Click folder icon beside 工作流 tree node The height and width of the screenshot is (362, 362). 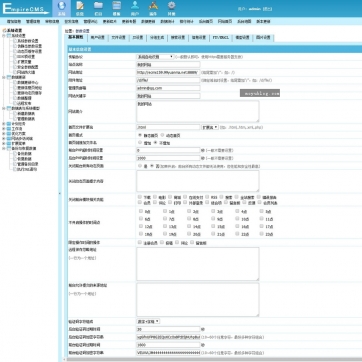tap(9, 129)
